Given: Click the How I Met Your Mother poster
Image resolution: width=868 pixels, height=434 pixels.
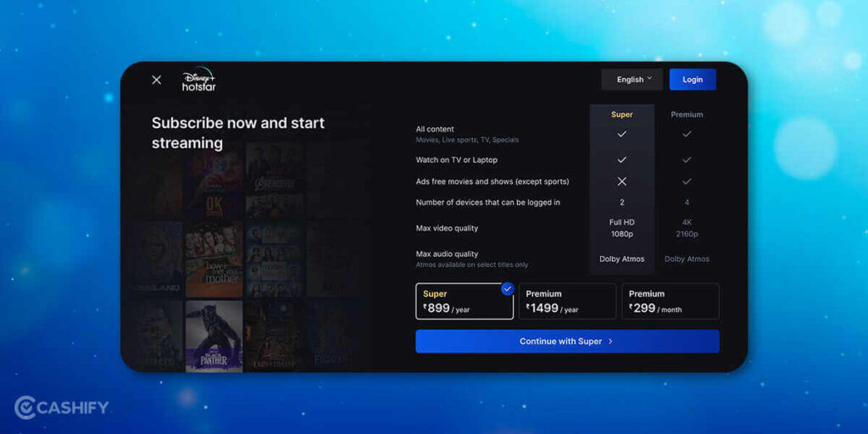Looking at the screenshot, I should click(x=214, y=259).
